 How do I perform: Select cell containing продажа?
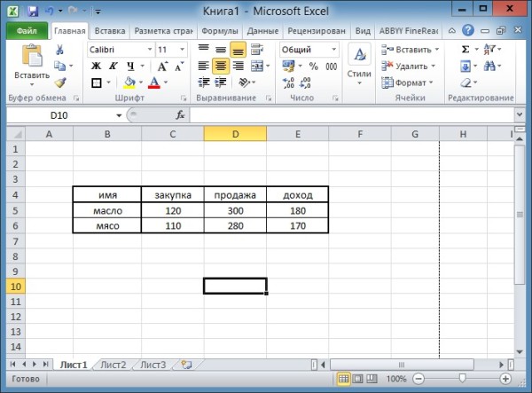point(235,195)
